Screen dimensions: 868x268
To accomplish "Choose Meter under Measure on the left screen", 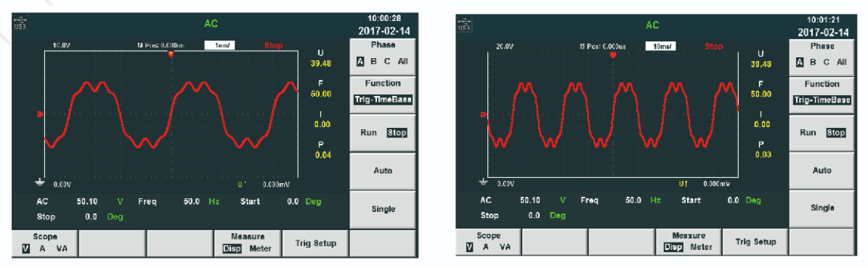I will [260, 248].
